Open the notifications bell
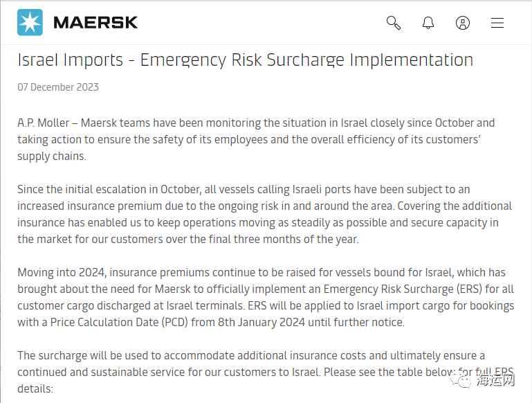Viewport: 532px width, 403px height. point(428,23)
